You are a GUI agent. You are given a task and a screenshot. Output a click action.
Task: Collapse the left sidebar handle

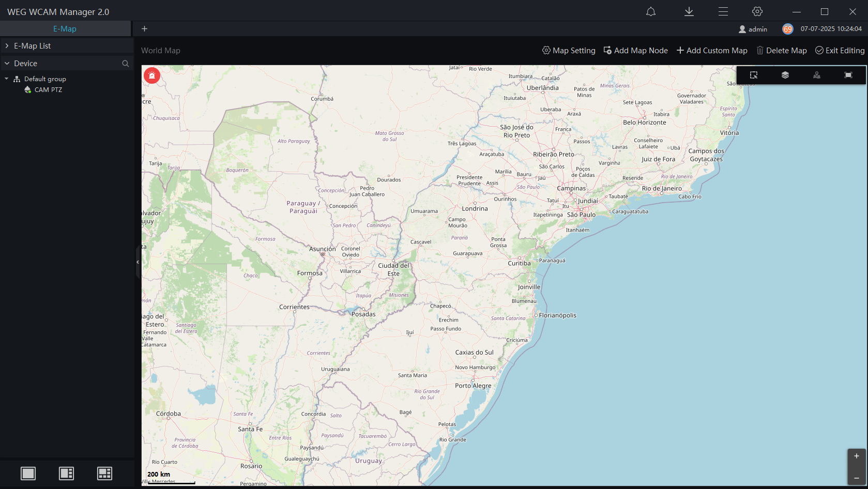coord(138,262)
